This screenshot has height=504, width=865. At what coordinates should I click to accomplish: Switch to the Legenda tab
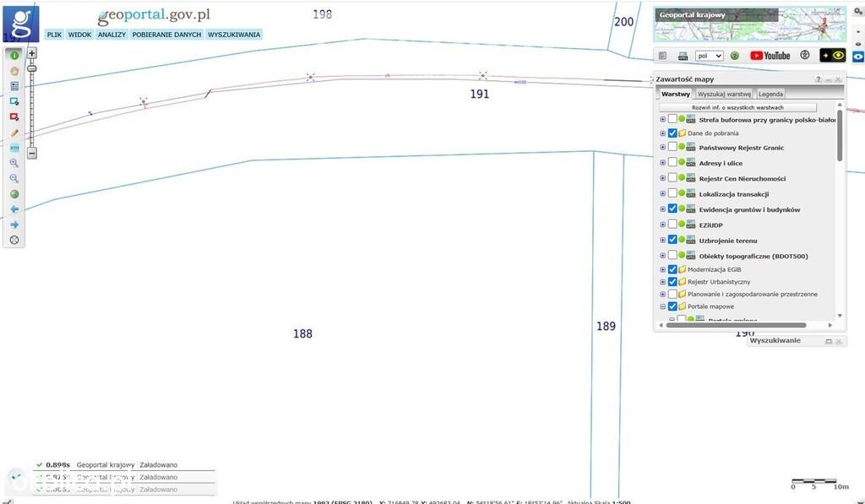[770, 94]
